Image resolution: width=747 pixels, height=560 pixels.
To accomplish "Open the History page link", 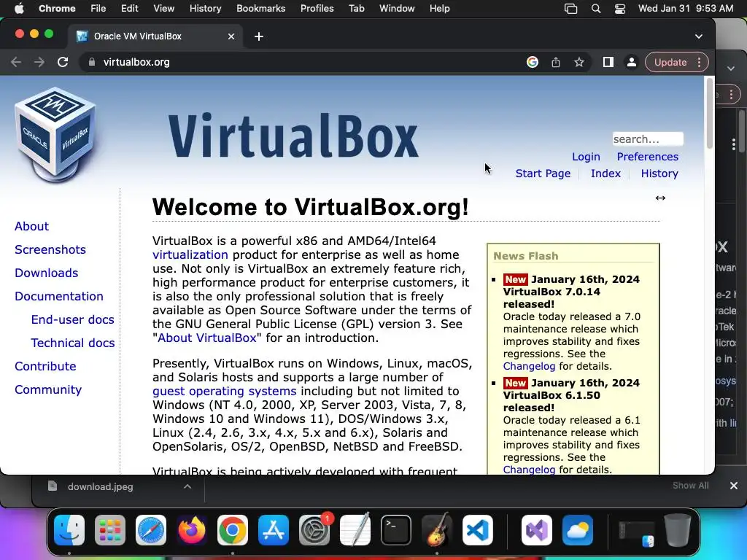I will click(659, 174).
